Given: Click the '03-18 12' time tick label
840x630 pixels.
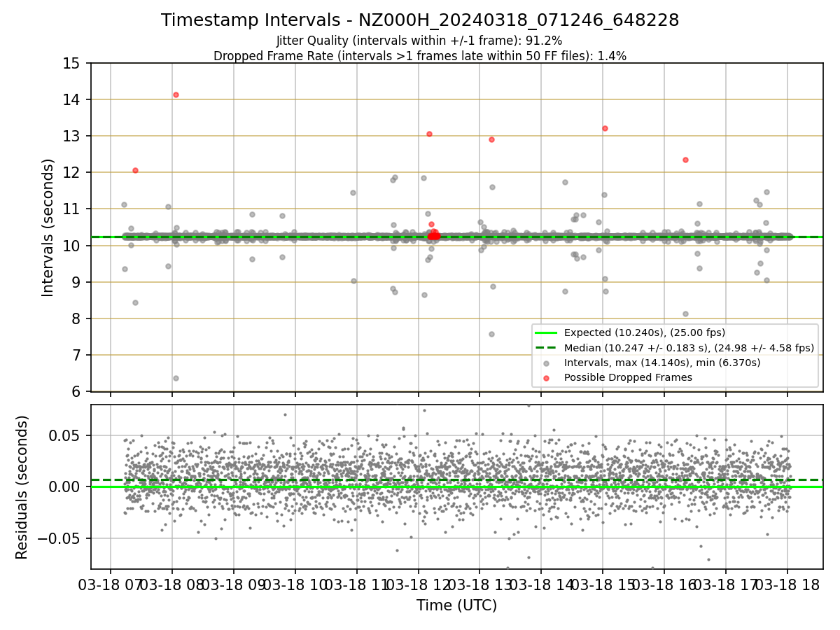Looking at the screenshot, I should tap(418, 584).
